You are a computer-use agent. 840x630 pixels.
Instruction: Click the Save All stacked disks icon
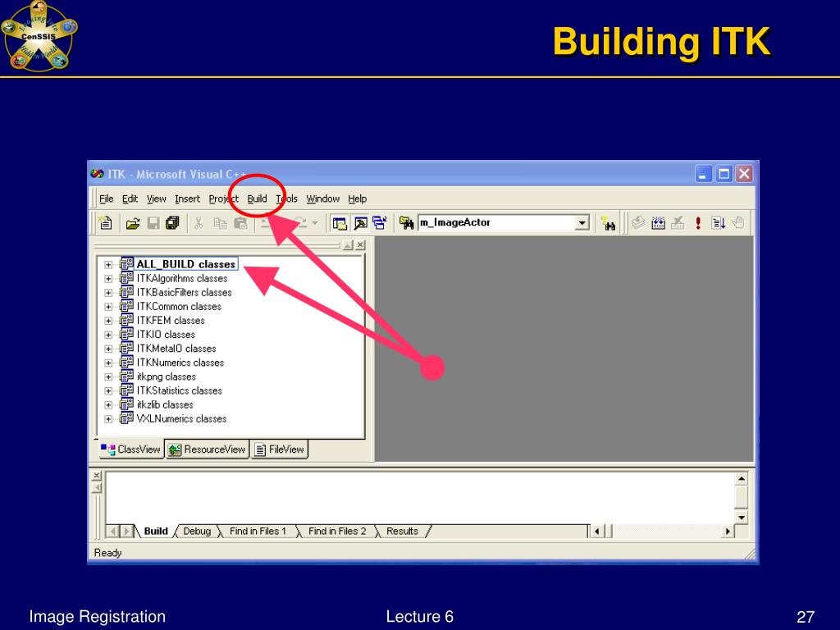[x=172, y=223]
